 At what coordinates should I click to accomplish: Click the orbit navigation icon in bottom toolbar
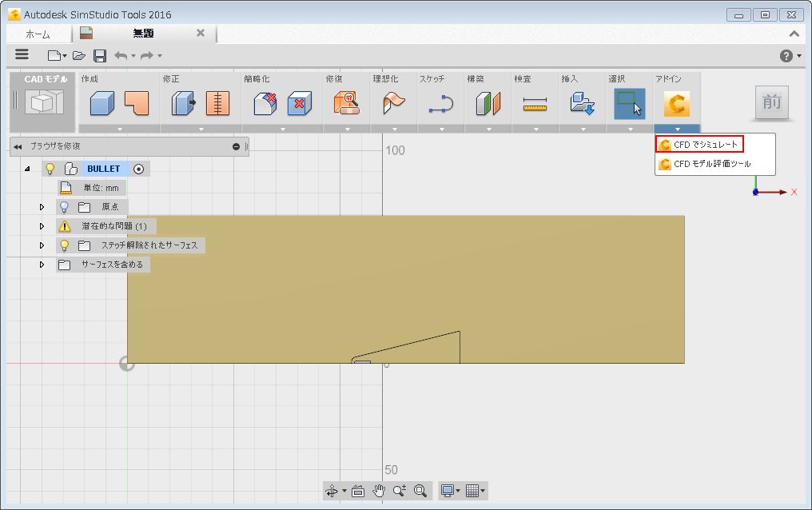click(332, 490)
